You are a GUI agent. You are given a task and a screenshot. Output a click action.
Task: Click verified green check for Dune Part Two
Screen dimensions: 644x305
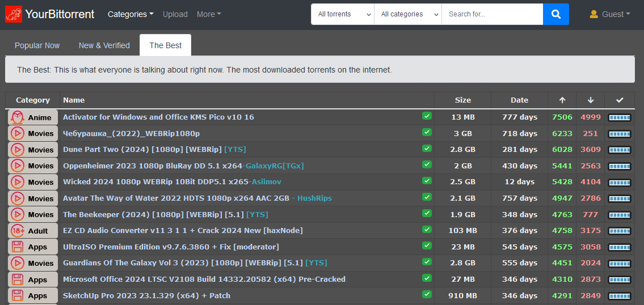coord(427,148)
